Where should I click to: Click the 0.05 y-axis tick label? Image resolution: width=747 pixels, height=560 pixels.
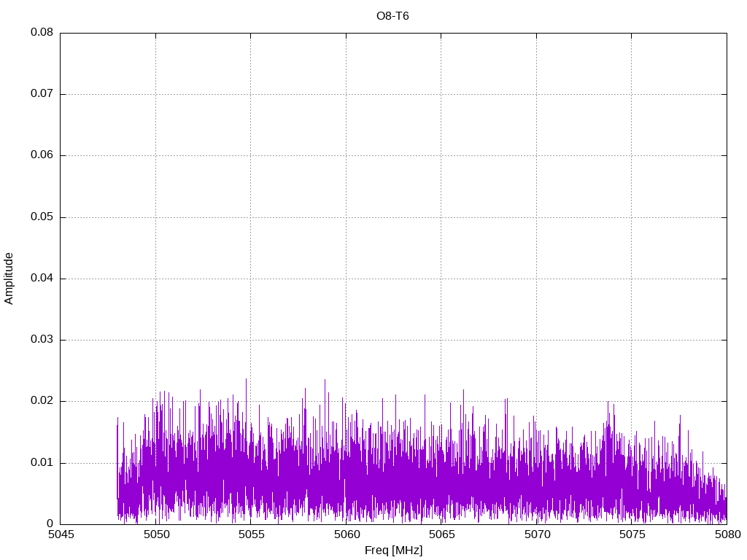(42, 217)
